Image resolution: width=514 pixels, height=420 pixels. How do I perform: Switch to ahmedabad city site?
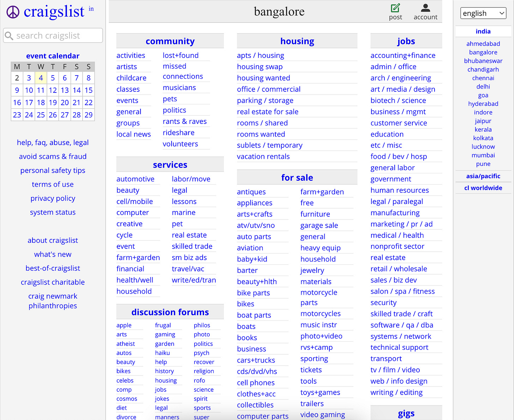[483, 44]
